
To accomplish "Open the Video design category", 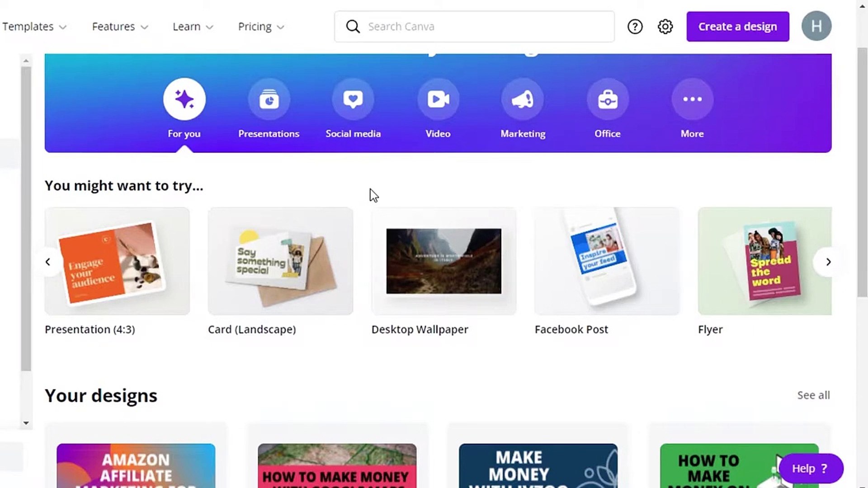I will (x=438, y=99).
